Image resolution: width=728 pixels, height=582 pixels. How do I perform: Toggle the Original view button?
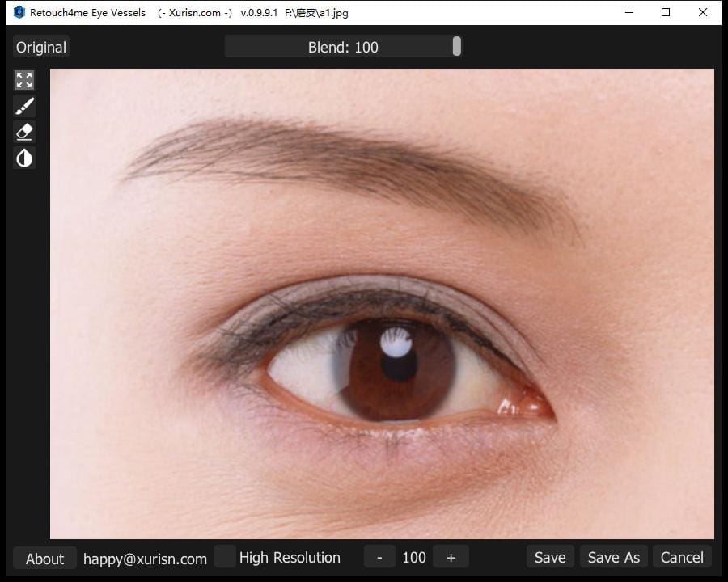click(x=41, y=47)
